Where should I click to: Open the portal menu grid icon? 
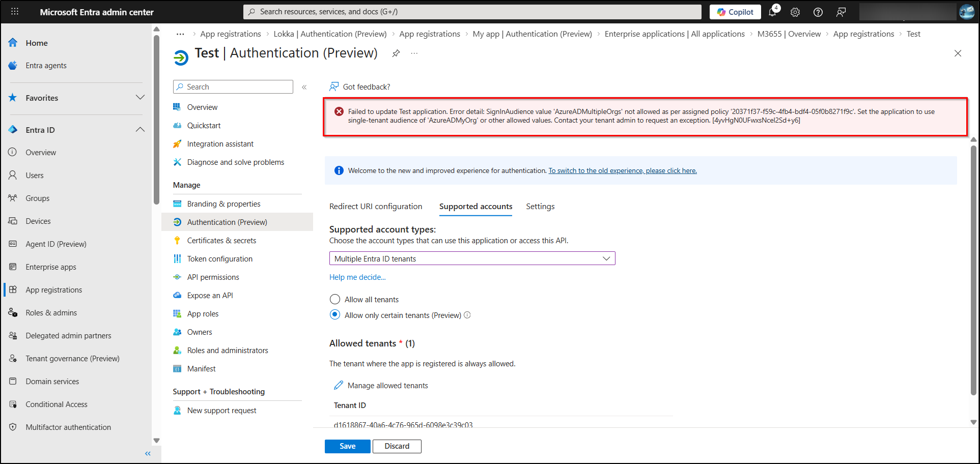pos(15,12)
